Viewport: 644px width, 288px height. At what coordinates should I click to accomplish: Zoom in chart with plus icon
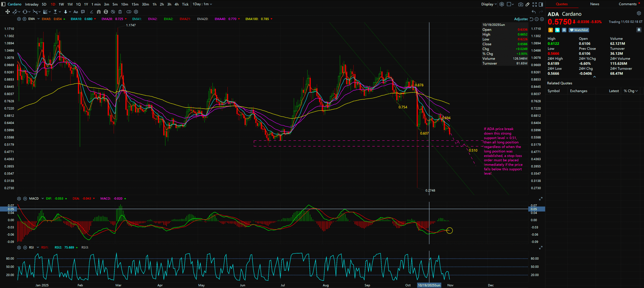542,19
